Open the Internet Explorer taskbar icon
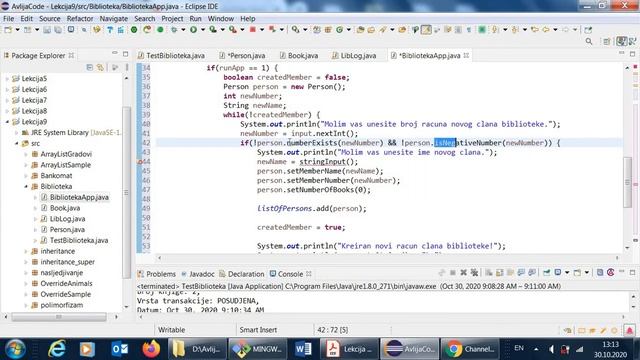The width and height of the screenshot is (640, 360). click(x=56, y=349)
